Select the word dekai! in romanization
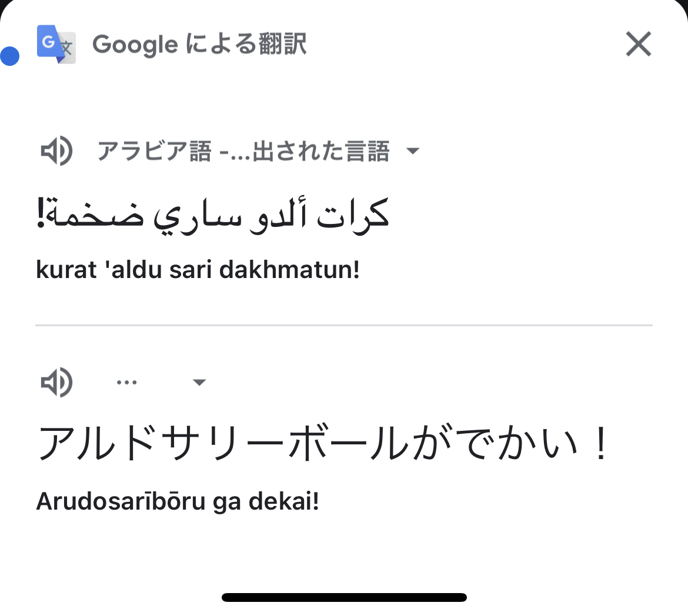Viewport: 688px width, 616px height. (x=284, y=501)
